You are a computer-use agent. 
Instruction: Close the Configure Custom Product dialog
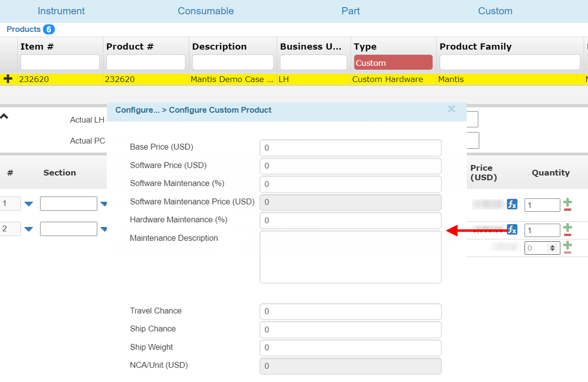[x=451, y=109]
